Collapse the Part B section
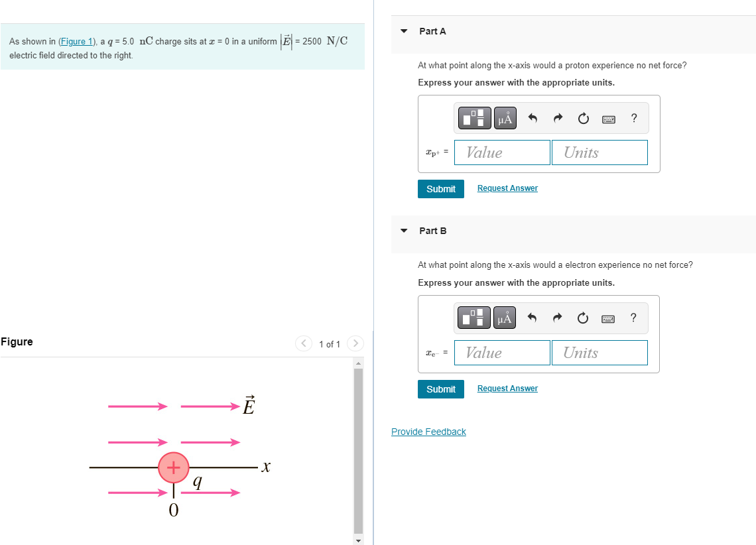The height and width of the screenshot is (545, 756). [x=404, y=231]
